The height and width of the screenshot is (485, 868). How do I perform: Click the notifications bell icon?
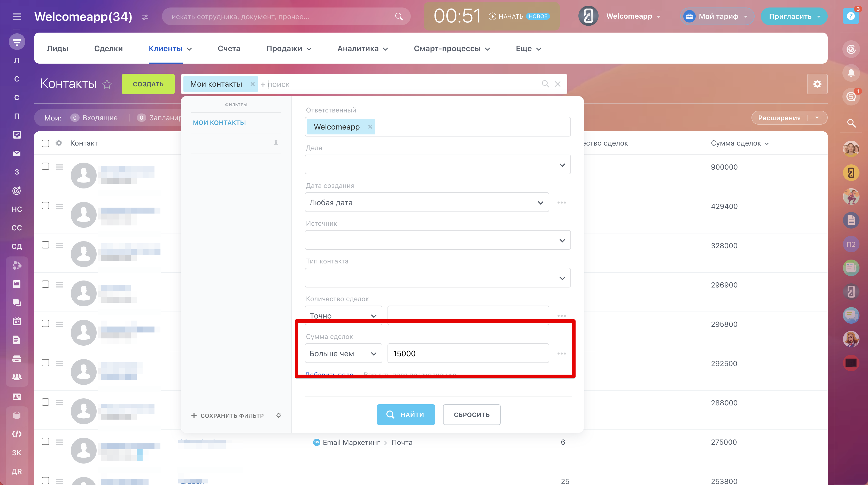coord(851,73)
